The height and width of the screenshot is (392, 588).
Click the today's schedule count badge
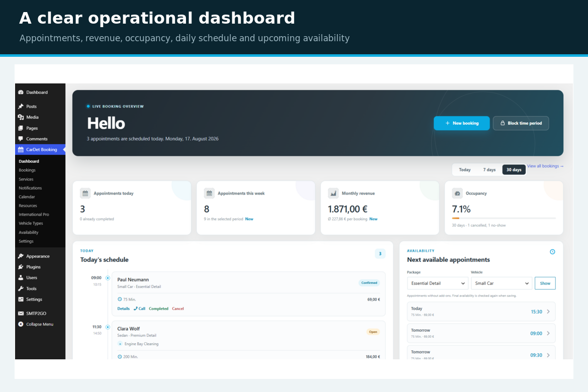[380, 254]
